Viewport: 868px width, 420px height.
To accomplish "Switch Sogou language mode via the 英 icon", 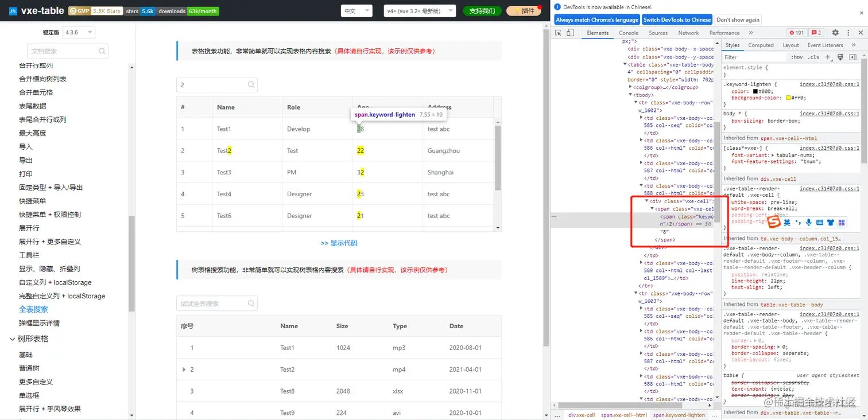I will 786,222.
